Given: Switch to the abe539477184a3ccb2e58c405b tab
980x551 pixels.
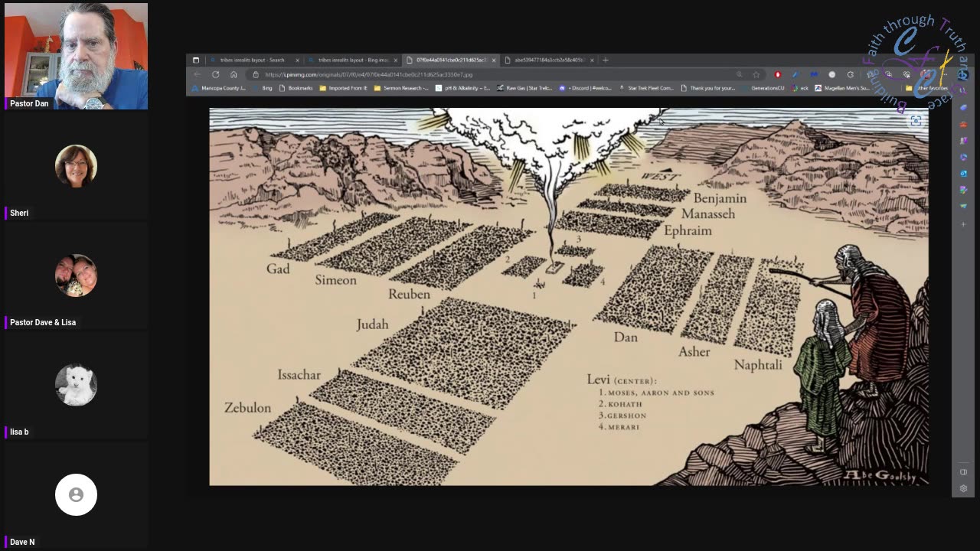Looking at the screenshot, I should 549,60.
